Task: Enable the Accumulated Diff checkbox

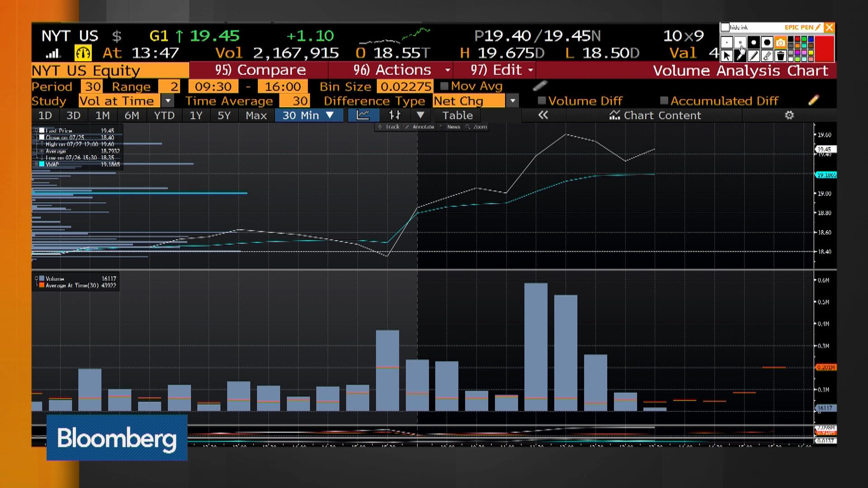Action: coord(665,100)
